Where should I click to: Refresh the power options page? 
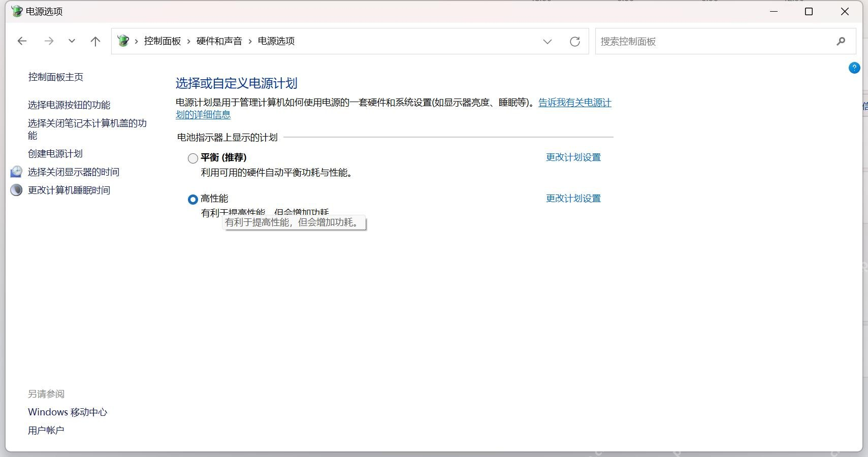pos(574,42)
